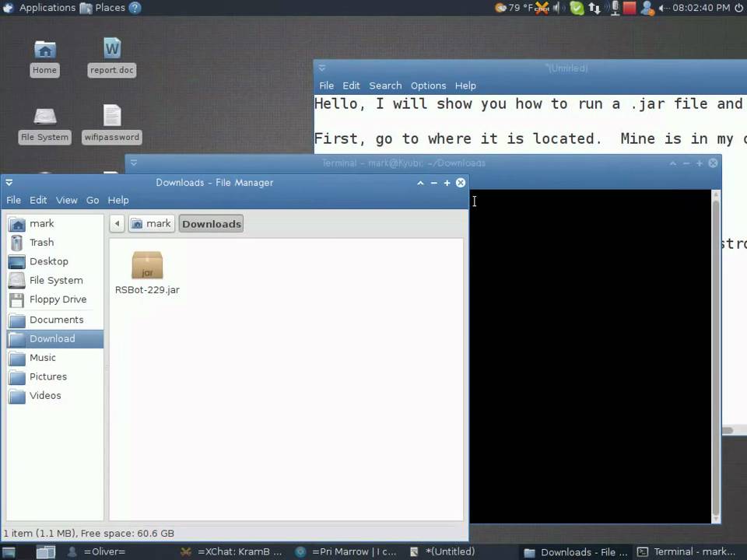Viewport: 747px width, 560px height.
Task: Open Pictures in File Manager sidebar
Action: (54, 376)
